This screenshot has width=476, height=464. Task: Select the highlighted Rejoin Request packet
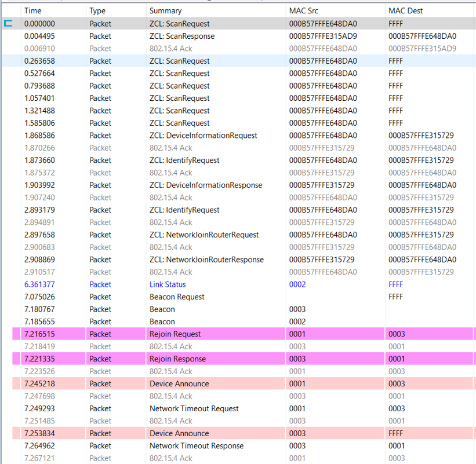click(175, 334)
